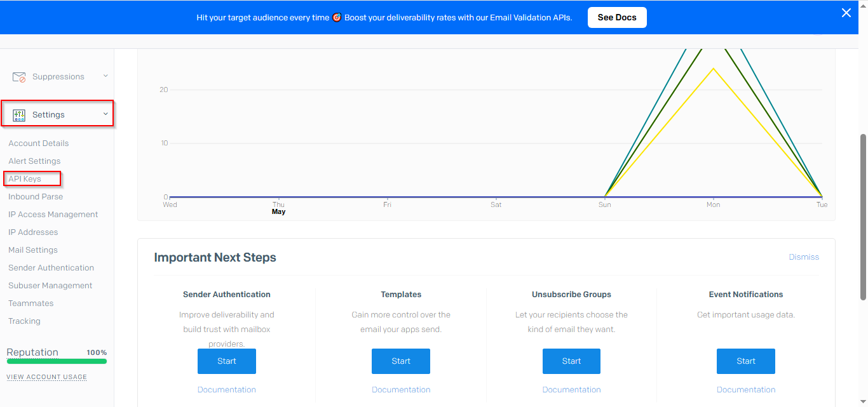Click View Account Usage link
Screen dimensions: 868x407
point(47,377)
